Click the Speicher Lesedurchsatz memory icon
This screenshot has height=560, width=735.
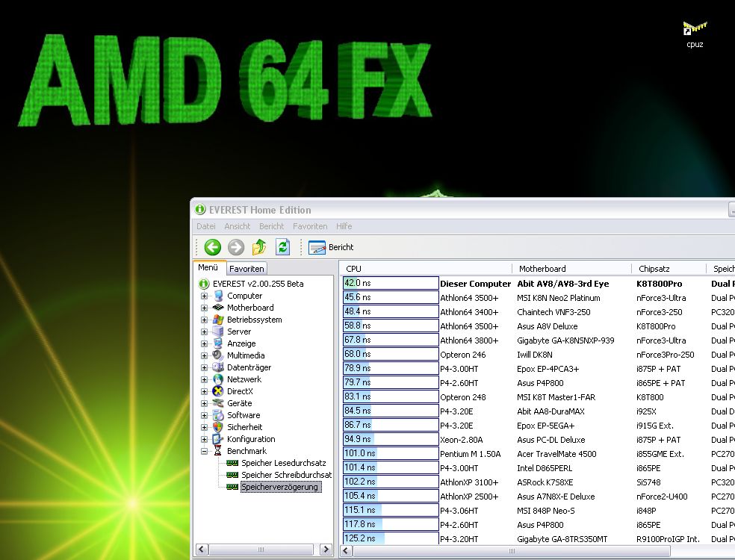tap(232, 463)
